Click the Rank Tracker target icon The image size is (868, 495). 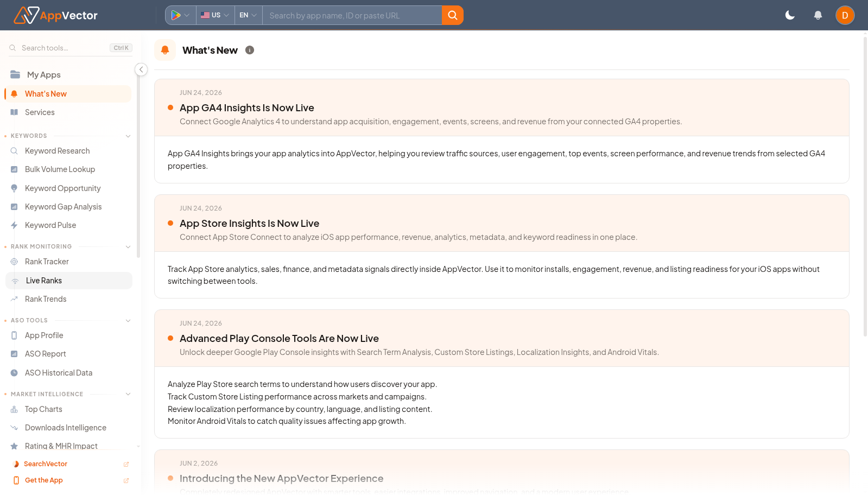click(x=14, y=262)
